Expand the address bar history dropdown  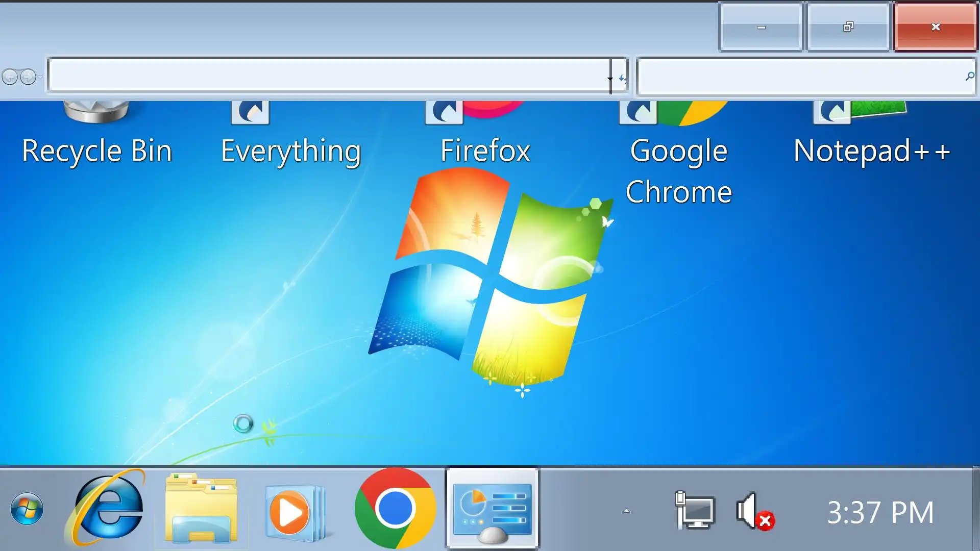pos(610,79)
